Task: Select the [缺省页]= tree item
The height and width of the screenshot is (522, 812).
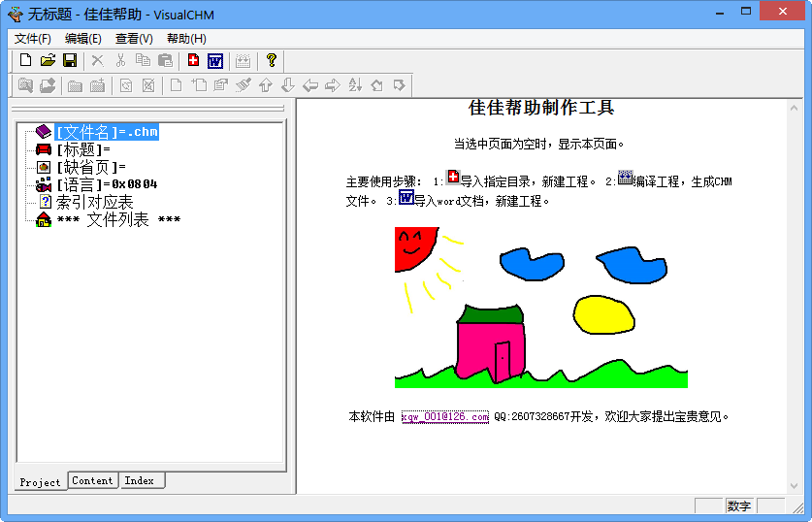Action: [91, 167]
